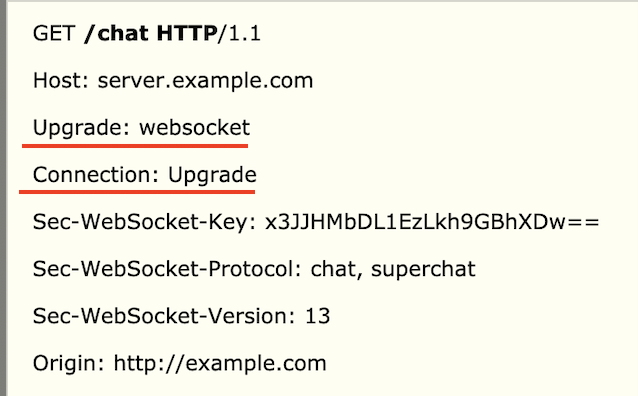Screen dimensions: 638x396
Task: Select the Upgrade value after Connection
Action: coord(212,176)
